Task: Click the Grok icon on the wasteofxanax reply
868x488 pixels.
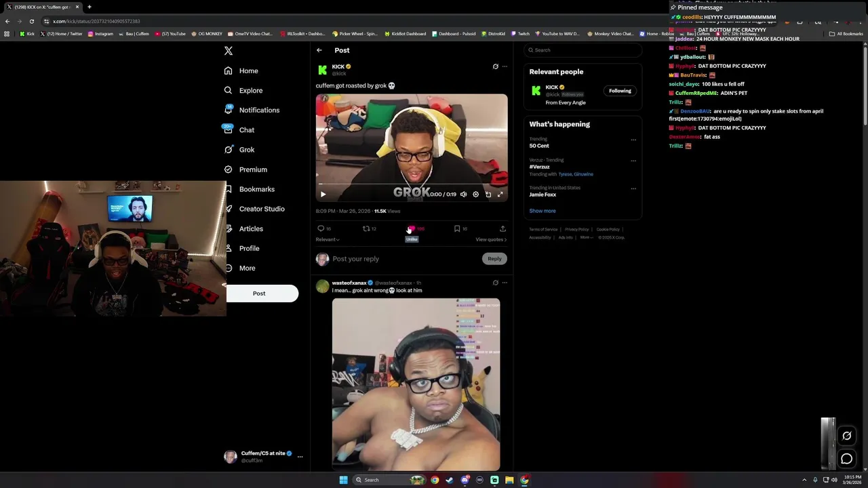Action: click(x=495, y=283)
